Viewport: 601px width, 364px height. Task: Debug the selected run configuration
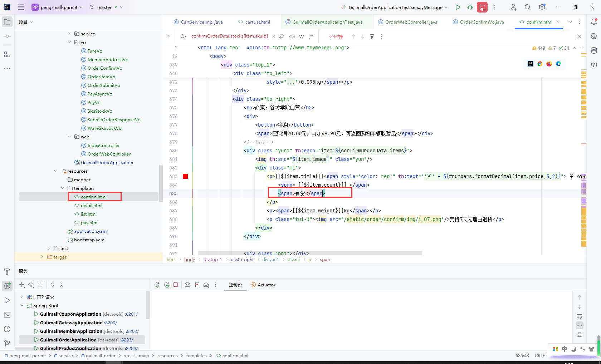click(x=470, y=7)
